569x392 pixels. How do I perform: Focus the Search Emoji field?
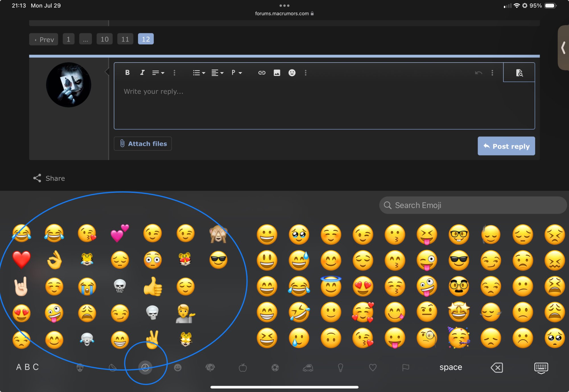(x=472, y=205)
